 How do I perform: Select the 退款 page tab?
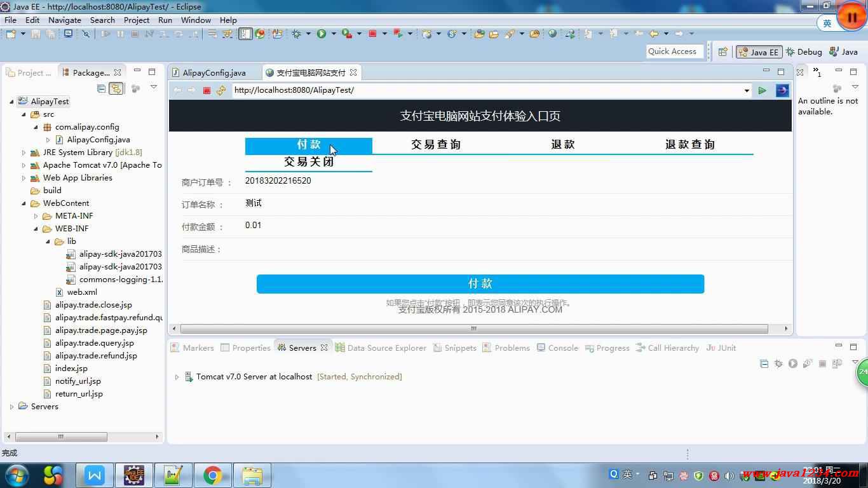coord(563,145)
